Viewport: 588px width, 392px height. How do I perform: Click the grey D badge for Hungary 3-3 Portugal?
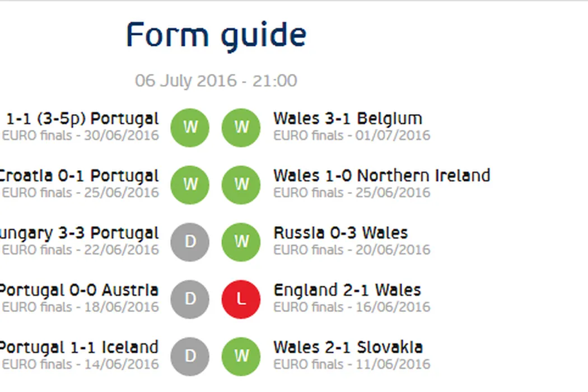[x=190, y=242]
